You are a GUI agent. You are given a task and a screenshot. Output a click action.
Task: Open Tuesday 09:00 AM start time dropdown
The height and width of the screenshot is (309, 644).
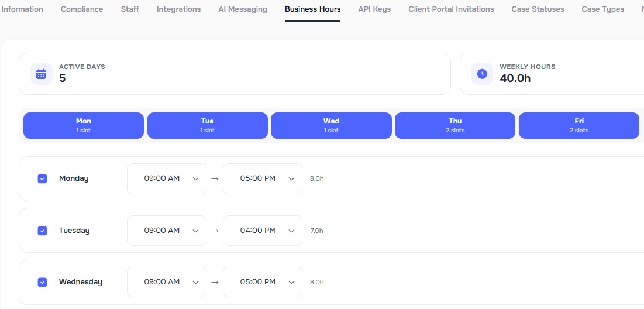coord(166,231)
